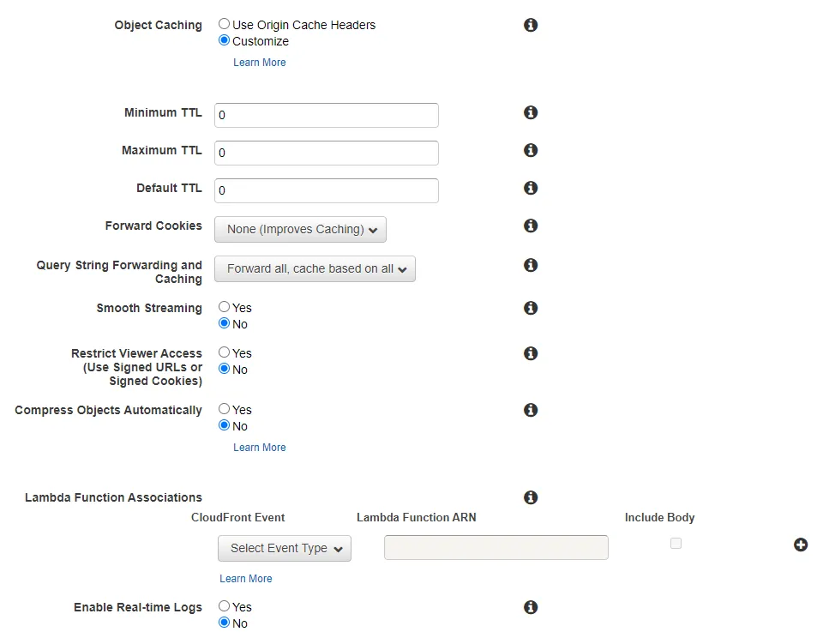Open the Minimum TTL info icon
817x644 pixels.
pos(531,113)
